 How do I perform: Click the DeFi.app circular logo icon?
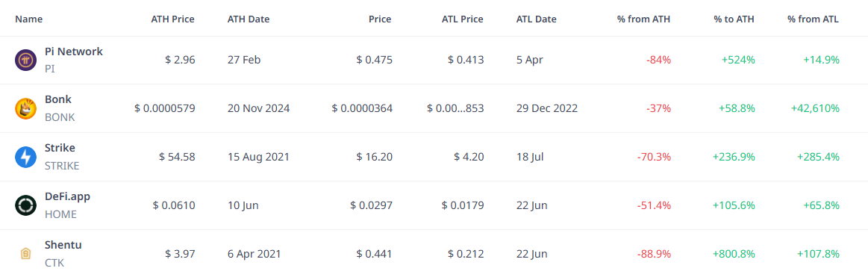pos(25,205)
